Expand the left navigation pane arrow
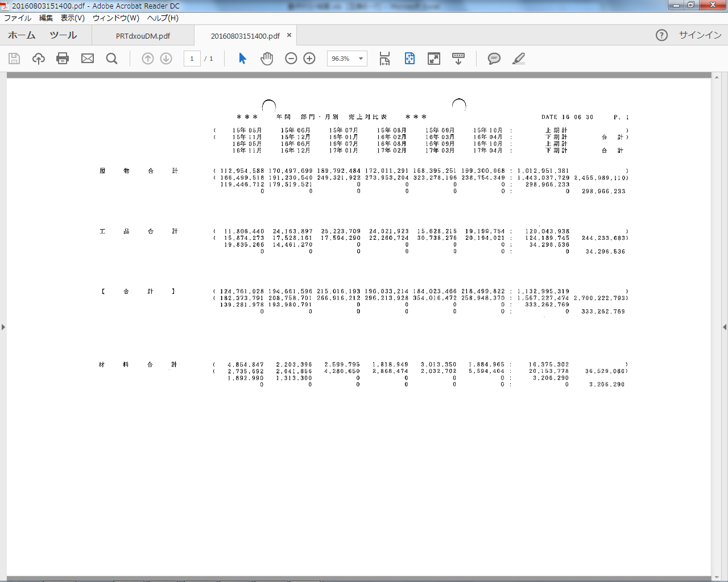The width and height of the screenshot is (728, 582). [x=3, y=327]
